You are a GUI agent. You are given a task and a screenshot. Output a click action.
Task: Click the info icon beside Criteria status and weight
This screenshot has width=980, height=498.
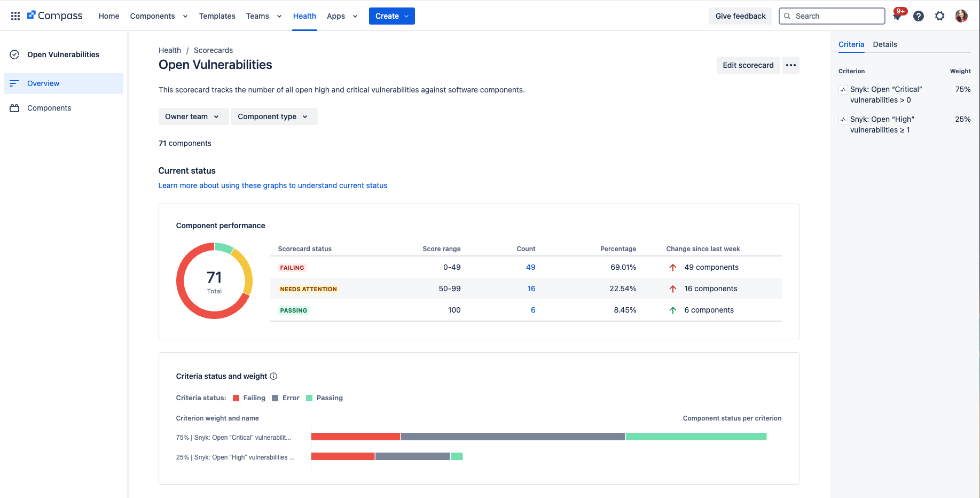(x=273, y=376)
